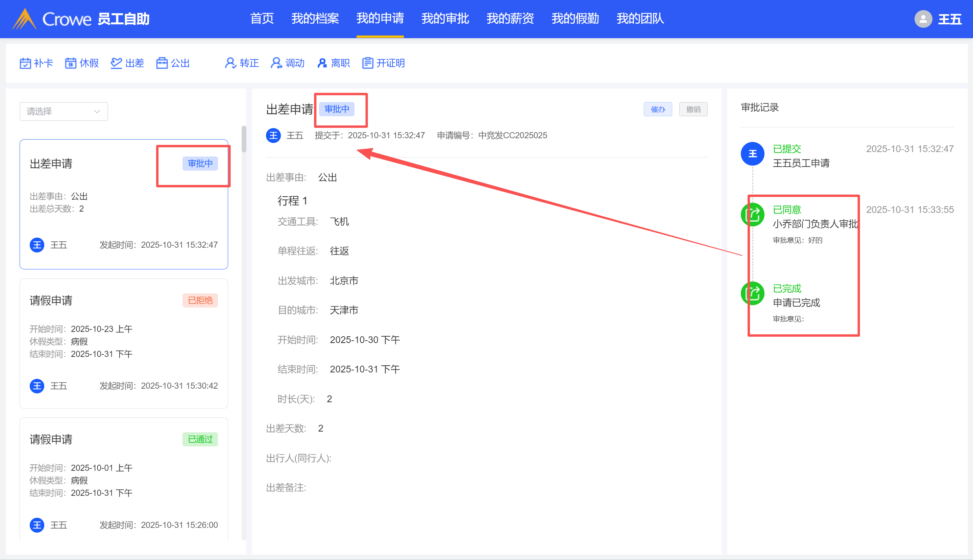
Task: Open the 休假 leave request icon
Action: pos(70,63)
